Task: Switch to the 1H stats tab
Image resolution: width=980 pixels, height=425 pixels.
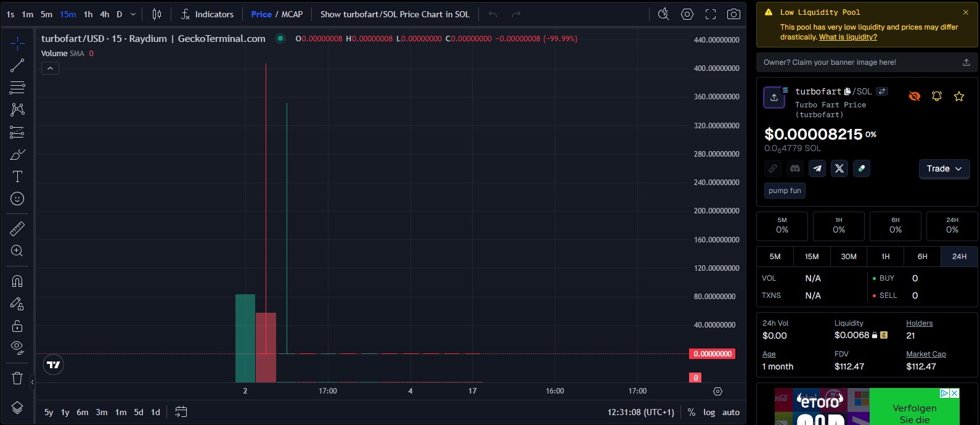Action: tap(885, 257)
